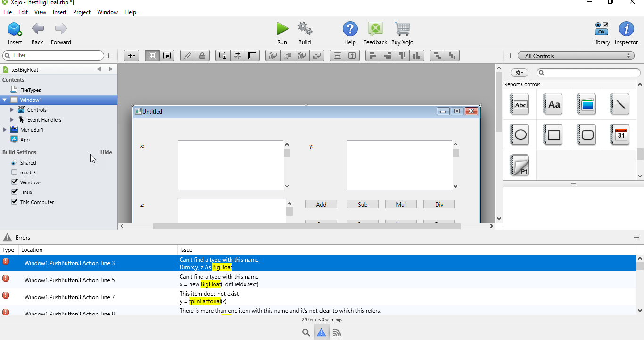Screen dimensions: 644x340
Task: Click the navigator back triangle beside testBigFloat
Action: tap(99, 69)
